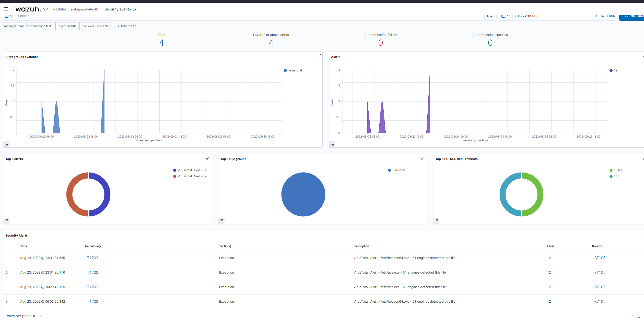Click the level 12 legend color dot

(611, 70)
